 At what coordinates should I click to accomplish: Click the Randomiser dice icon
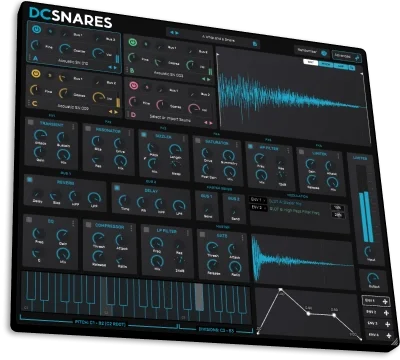click(x=324, y=53)
